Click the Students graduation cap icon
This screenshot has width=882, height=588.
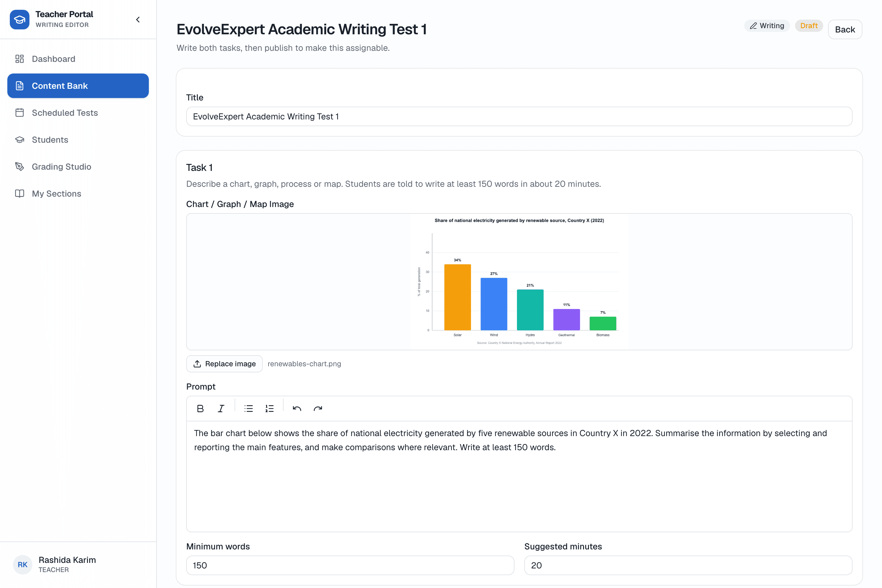pos(20,140)
